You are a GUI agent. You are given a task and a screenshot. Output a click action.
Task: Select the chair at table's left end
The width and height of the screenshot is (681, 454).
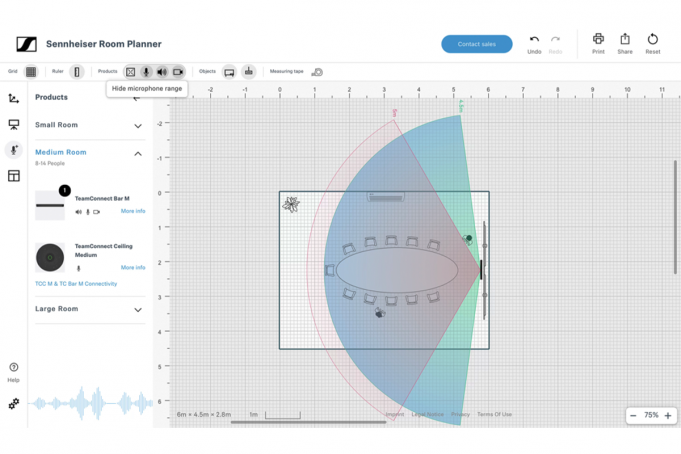click(x=330, y=270)
